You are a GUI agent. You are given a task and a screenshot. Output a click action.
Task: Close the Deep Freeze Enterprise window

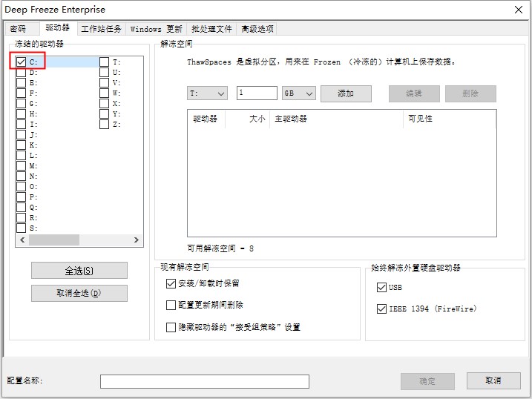click(519, 10)
